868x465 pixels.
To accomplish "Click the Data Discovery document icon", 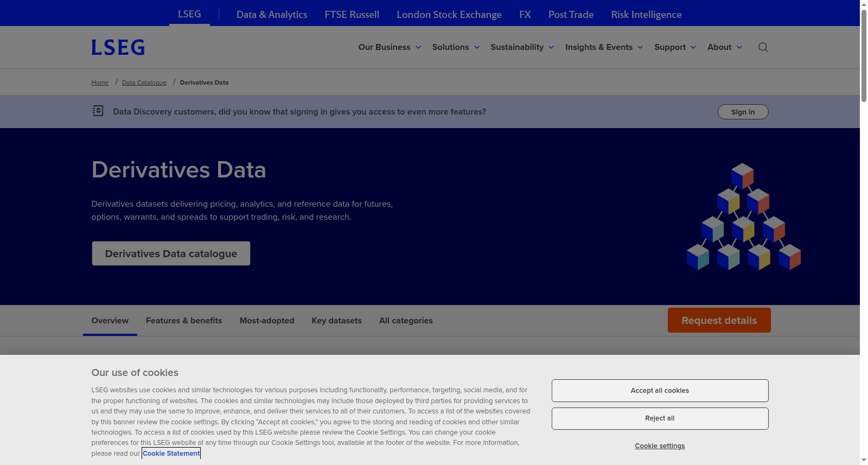I will click(98, 111).
